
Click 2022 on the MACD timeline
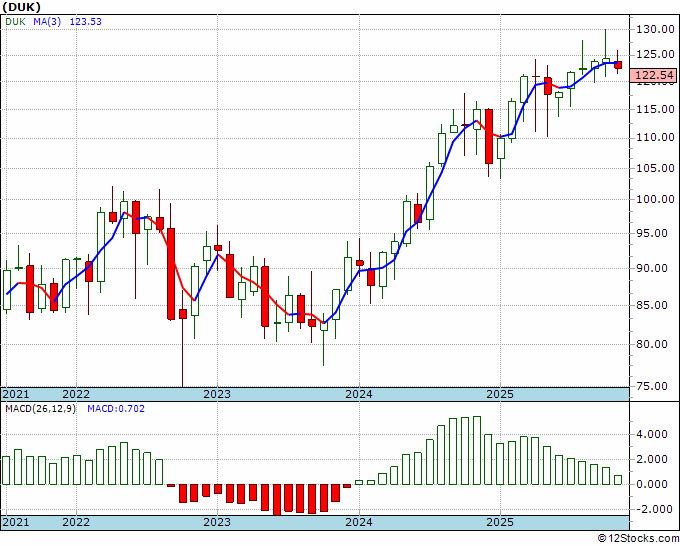(x=76, y=522)
